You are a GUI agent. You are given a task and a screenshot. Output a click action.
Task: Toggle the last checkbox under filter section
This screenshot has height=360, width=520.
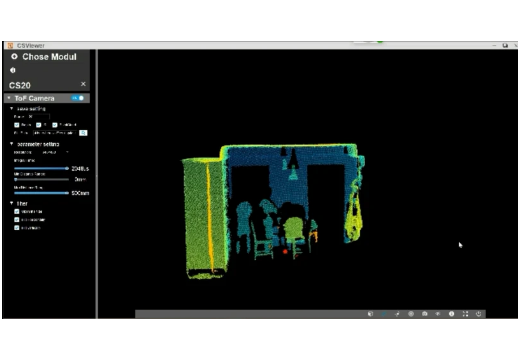tap(17, 228)
